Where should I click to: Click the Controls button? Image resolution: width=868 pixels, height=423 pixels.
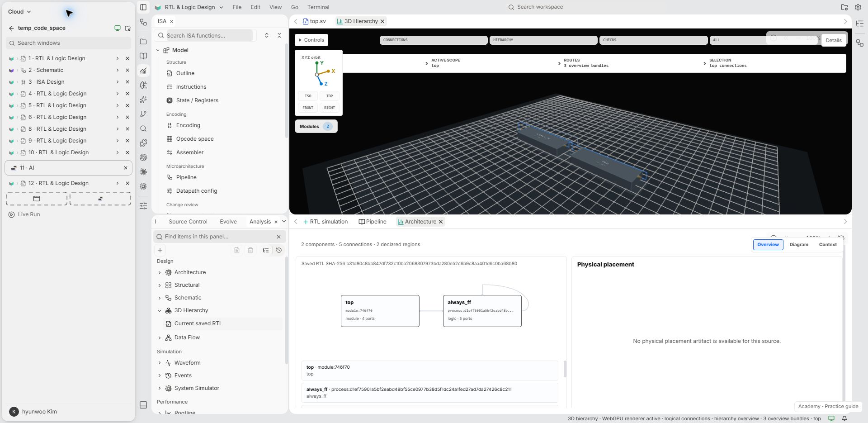[x=311, y=40]
